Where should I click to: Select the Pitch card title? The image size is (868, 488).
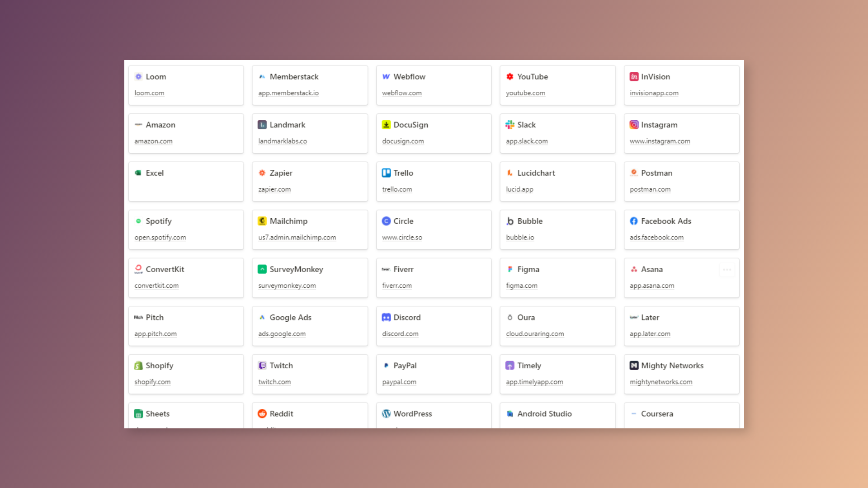pos(155,318)
